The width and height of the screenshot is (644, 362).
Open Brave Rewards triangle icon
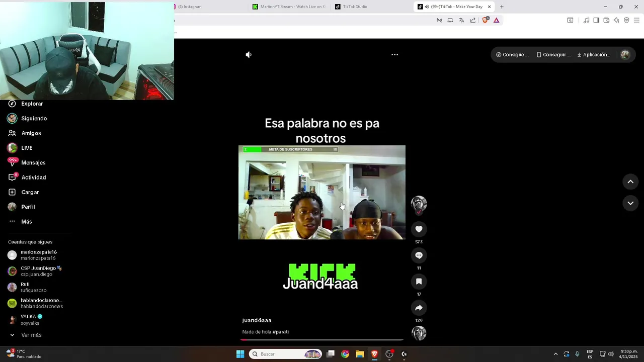click(497, 20)
